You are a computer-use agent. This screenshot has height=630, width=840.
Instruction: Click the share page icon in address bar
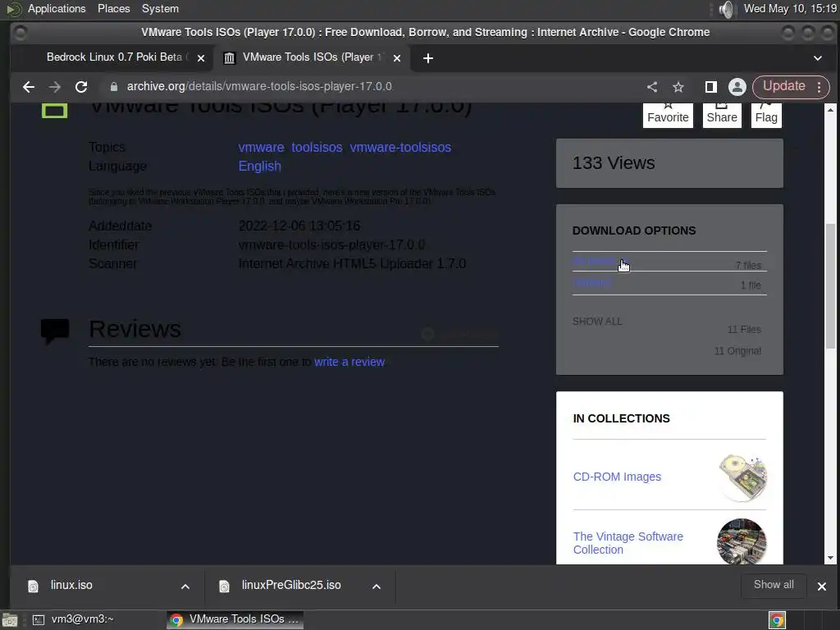(x=652, y=87)
